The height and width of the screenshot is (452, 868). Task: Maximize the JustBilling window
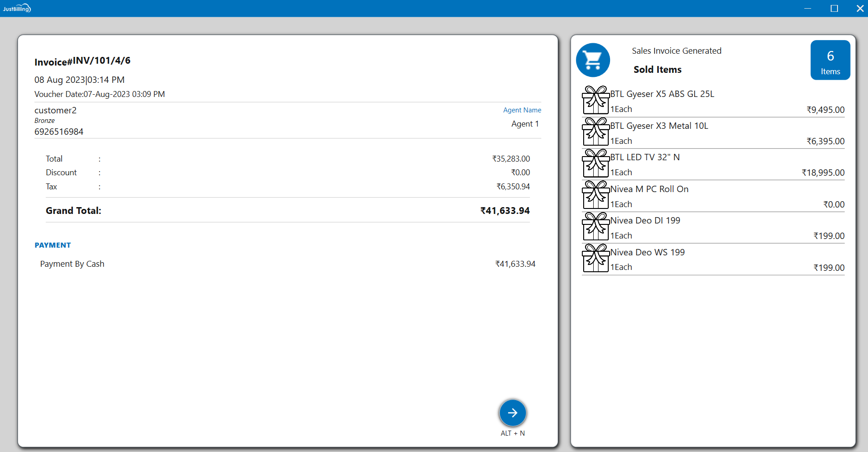point(834,8)
